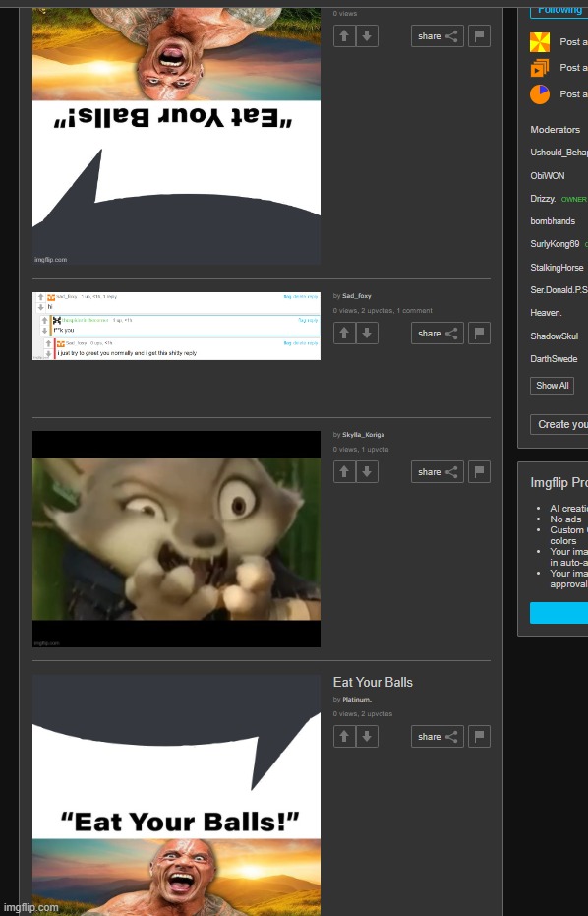This screenshot has height=916, width=588.
Task: Open the "Eat Your Balls" post title
Action: (373, 683)
